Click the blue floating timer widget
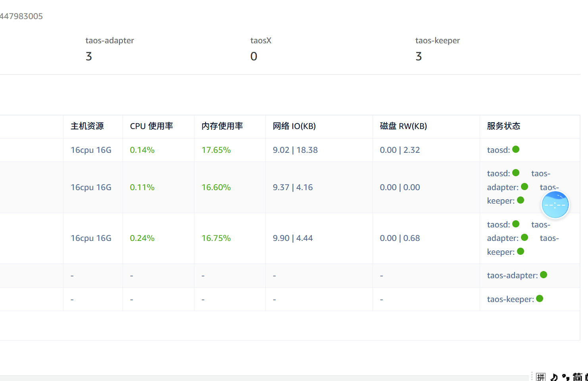Screen dimensions: 588x381 (555, 205)
